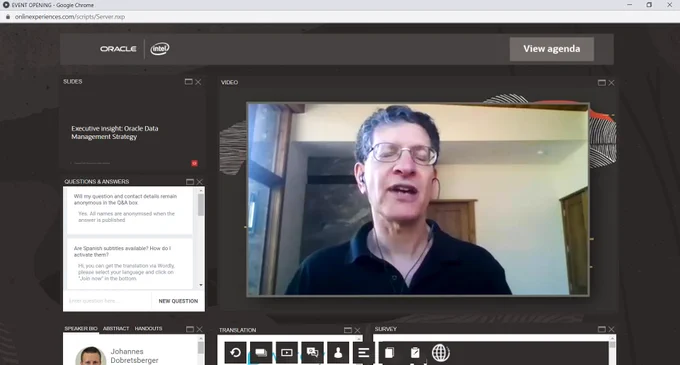Open the video player toolbar icon
Viewport: 680px width, 365px height.
[287, 353]
